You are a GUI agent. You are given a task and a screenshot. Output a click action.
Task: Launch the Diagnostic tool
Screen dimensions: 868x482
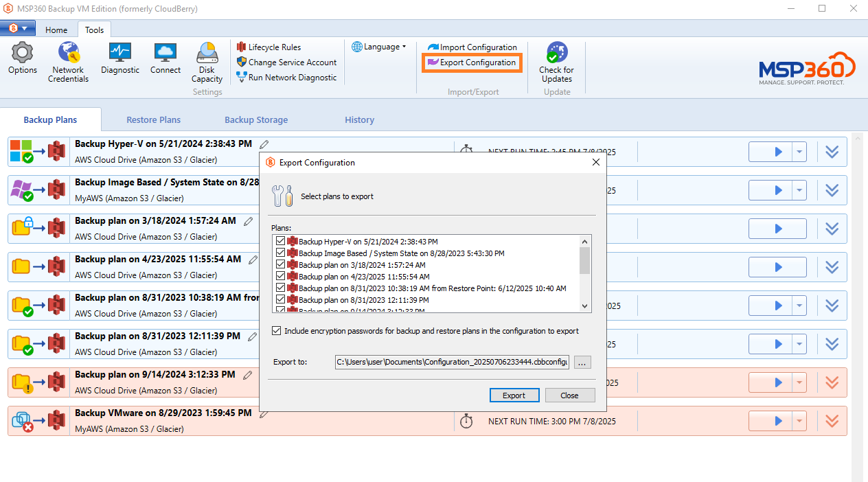coord(120,59)
